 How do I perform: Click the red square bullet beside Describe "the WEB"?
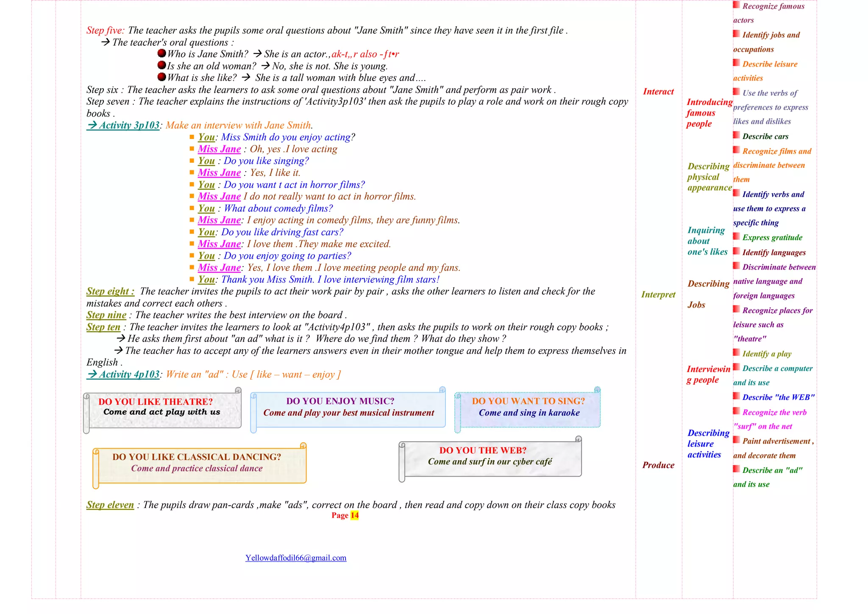(737, 396)
